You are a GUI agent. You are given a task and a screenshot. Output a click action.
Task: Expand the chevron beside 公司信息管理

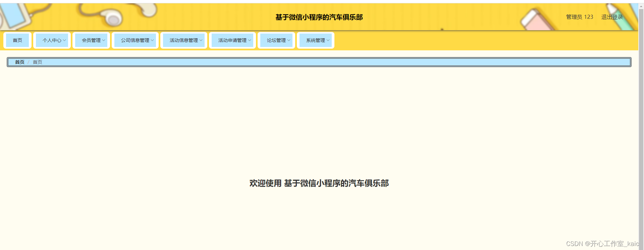152,40
